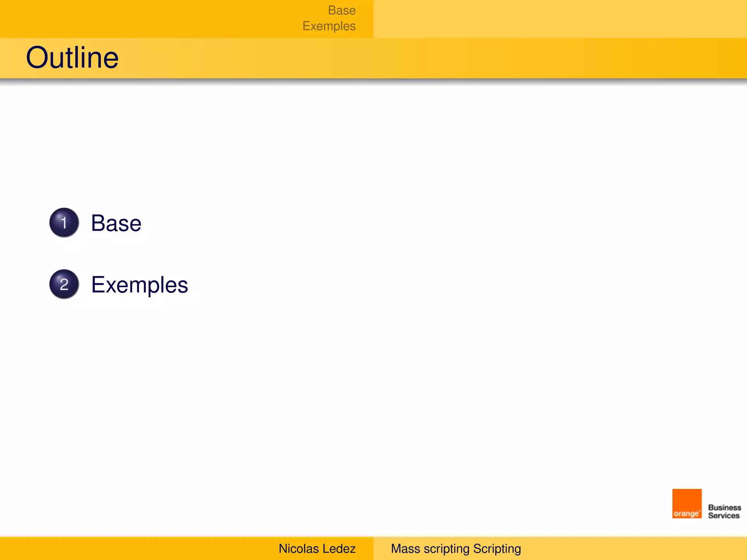Click the word 'orange' inside the logo

(686, 514)
